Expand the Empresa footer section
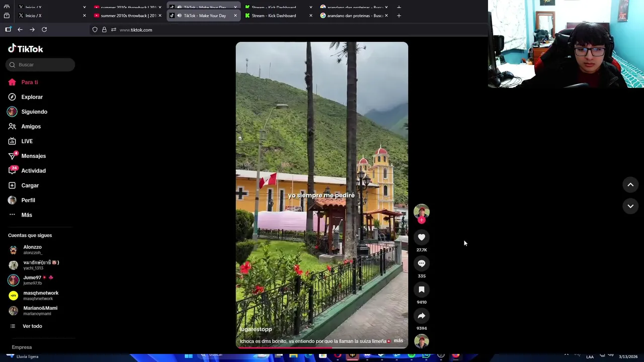Viewport: 644px width, 362px height. pyautogui.click(x=22, y=347)
